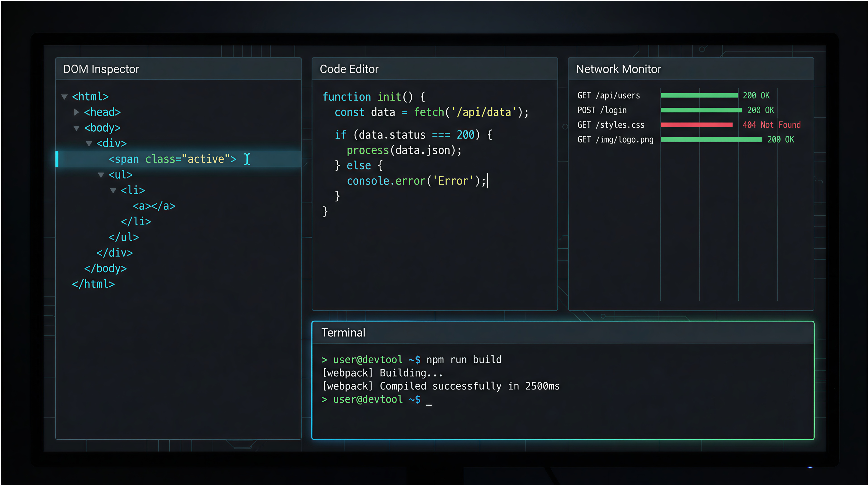
Task: Click the npm run build command line
Action: [x=411, y=360]
